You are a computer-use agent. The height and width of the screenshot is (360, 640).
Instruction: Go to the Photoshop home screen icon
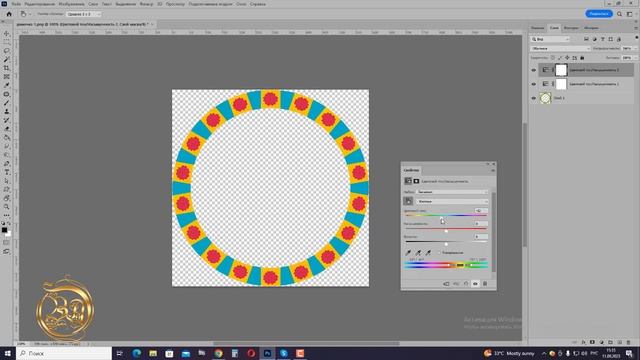pyautogui.click(x=9, y=14)
